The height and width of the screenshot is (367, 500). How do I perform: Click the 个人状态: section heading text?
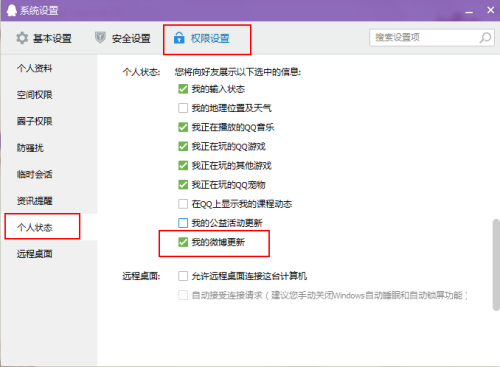141,72
